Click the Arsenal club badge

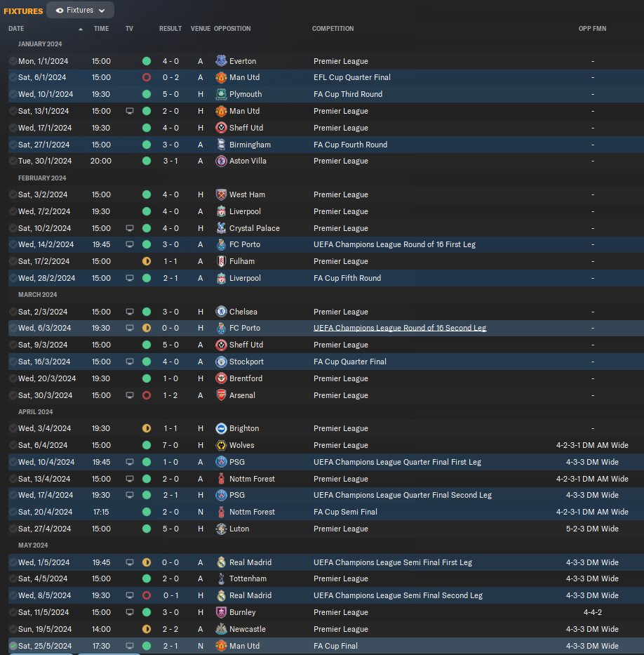tap(221, 395)
